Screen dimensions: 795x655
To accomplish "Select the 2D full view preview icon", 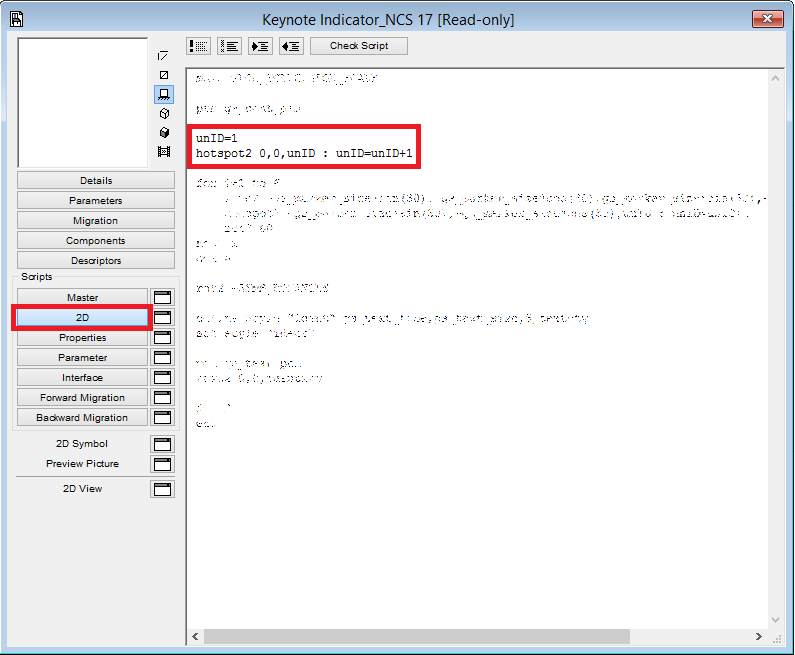I will click(x=164, y=75).
